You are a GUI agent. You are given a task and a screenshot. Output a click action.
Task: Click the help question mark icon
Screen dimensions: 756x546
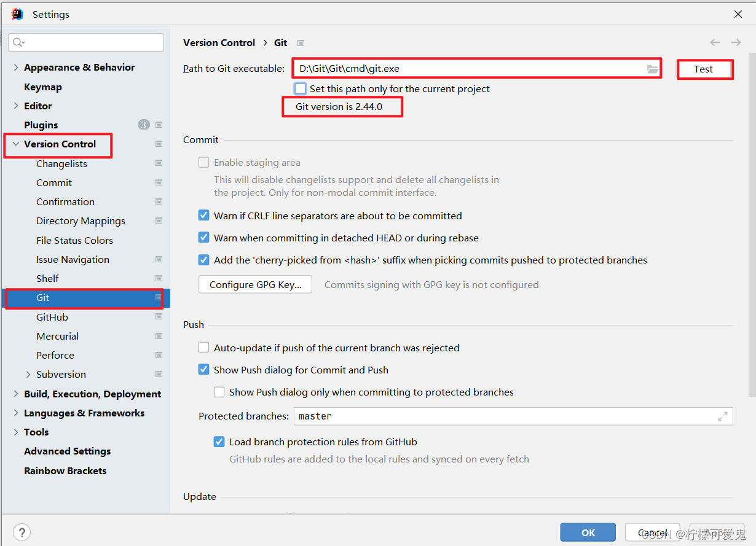pyautogui.click(x=22, y=532)
